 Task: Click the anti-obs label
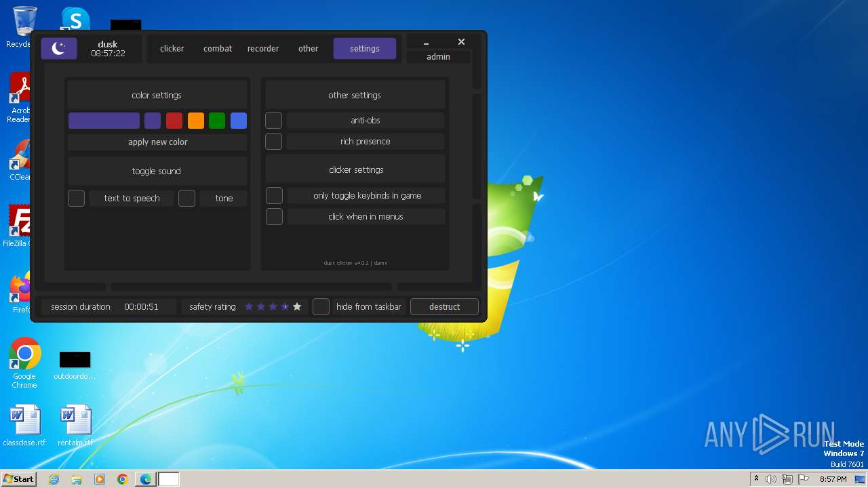point(366,121)
